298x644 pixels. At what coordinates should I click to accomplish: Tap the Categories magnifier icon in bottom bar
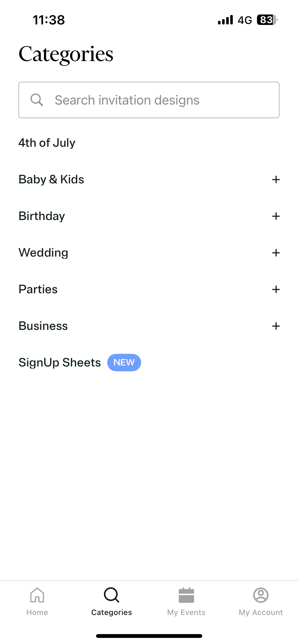(x=112, y=595)
